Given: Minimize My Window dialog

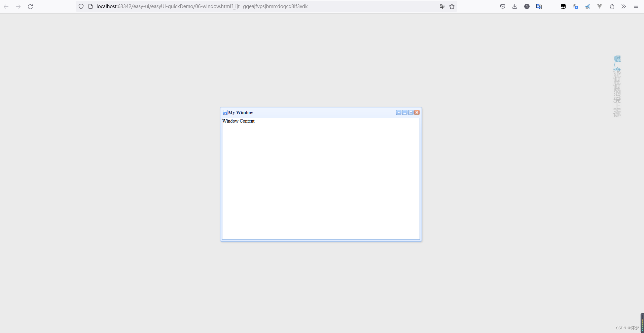Looking at the screenshot, I should (405, 112).
